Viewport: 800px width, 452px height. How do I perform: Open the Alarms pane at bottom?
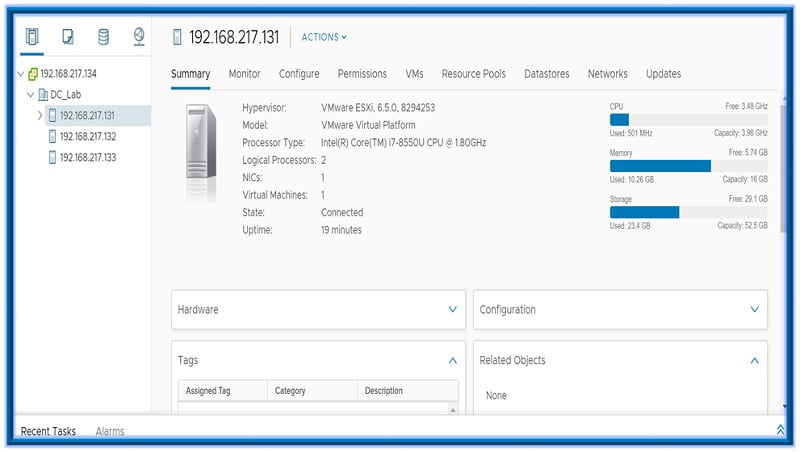(110, 431)
